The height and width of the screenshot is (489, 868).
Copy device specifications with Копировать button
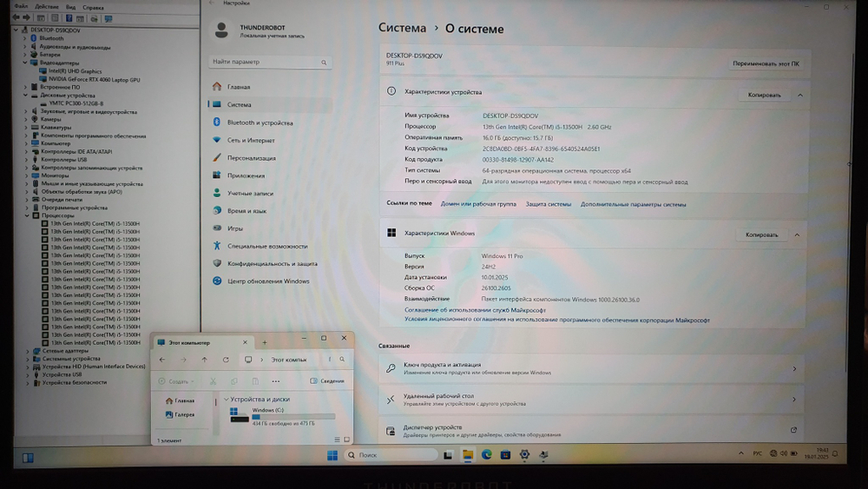coord(764,95)
